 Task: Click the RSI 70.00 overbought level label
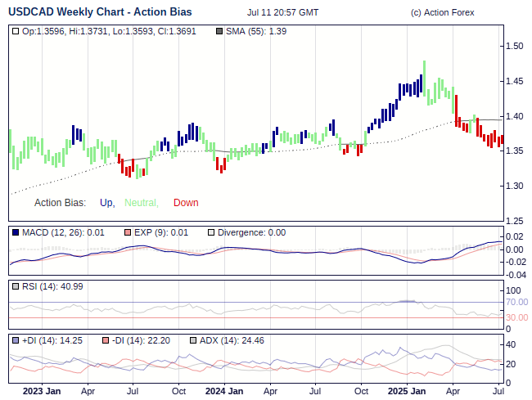(x=516, y=303)
